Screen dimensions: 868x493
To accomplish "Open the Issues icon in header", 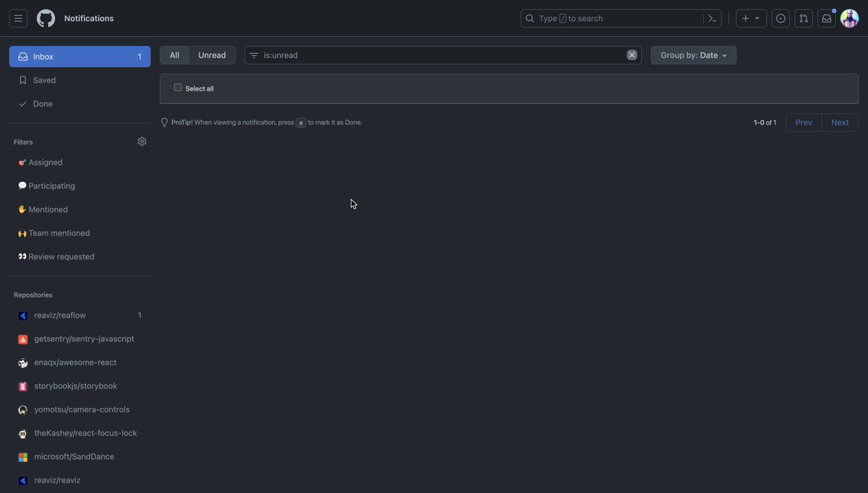I will 780,17.
